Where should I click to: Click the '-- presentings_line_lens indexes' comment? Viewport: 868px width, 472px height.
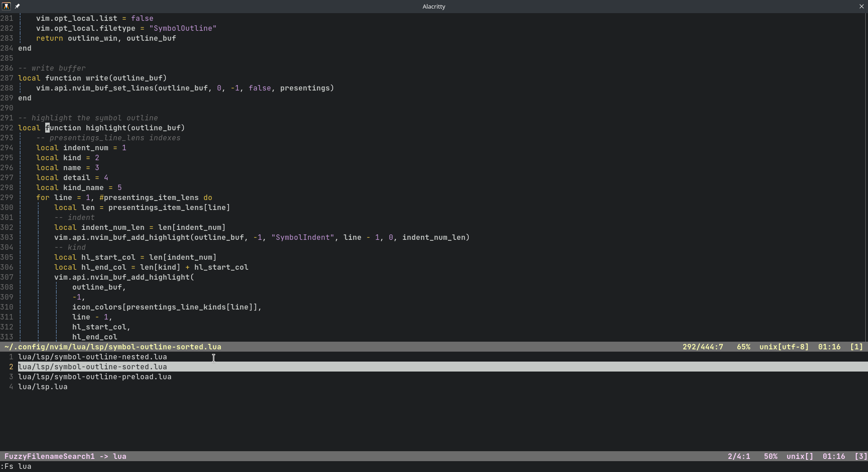pyautogui.click(x=108, y=138)
